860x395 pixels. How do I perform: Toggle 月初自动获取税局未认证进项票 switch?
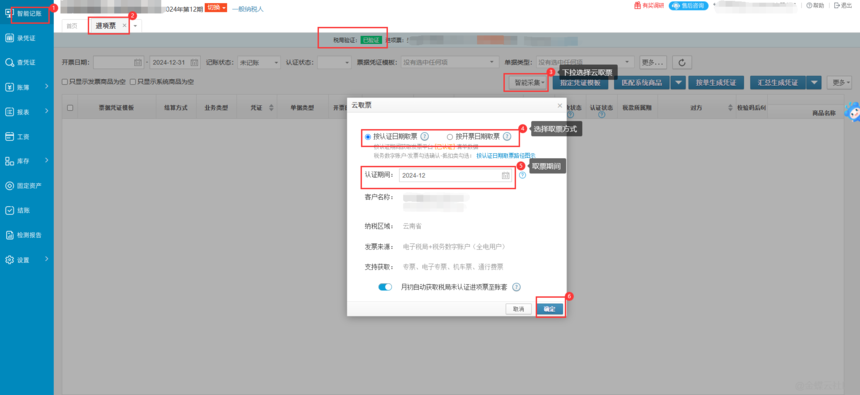pos(386,287)
